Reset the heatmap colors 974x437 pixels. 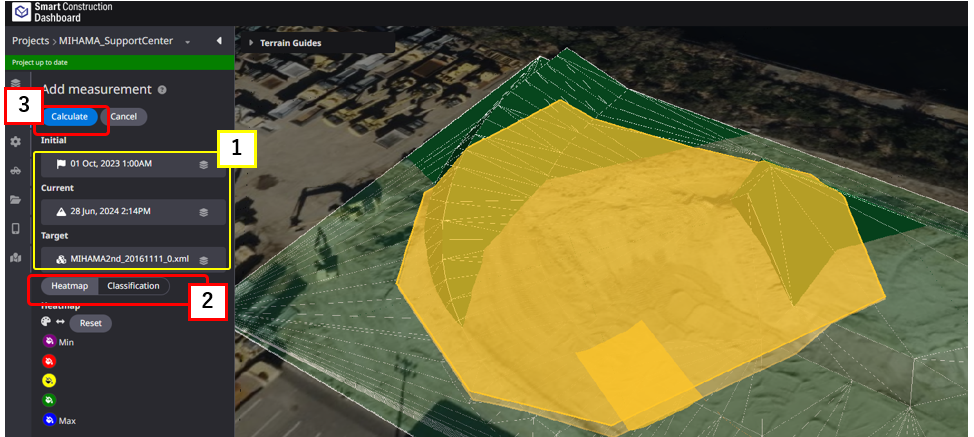point(91,324)
